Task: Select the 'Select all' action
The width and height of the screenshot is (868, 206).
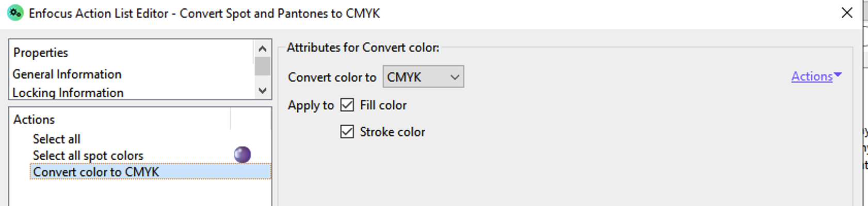Action: [x=57, y=139]
